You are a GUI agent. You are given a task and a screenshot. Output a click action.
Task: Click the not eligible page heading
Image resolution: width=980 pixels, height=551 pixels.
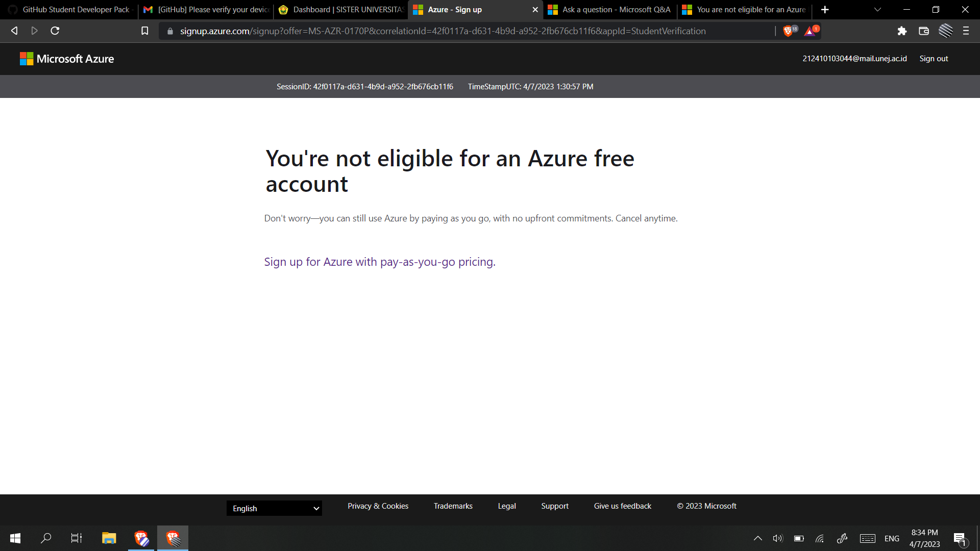[450, 171]
